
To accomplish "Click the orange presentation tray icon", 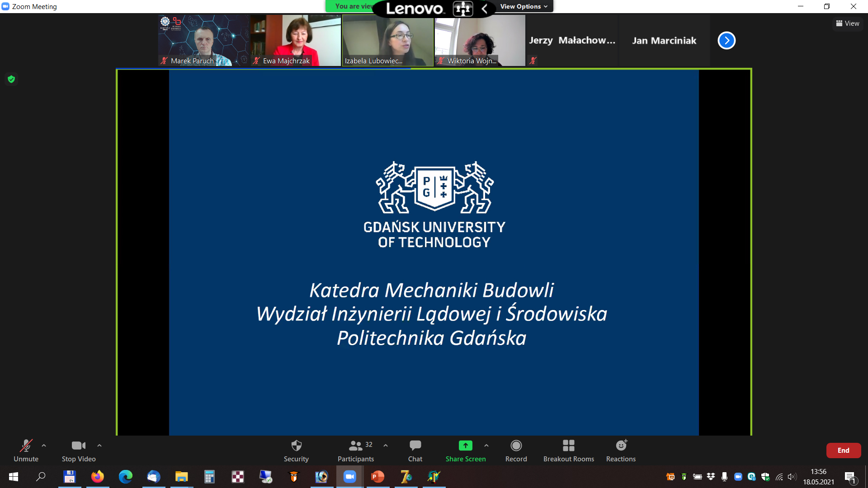I will click(670, 477).
